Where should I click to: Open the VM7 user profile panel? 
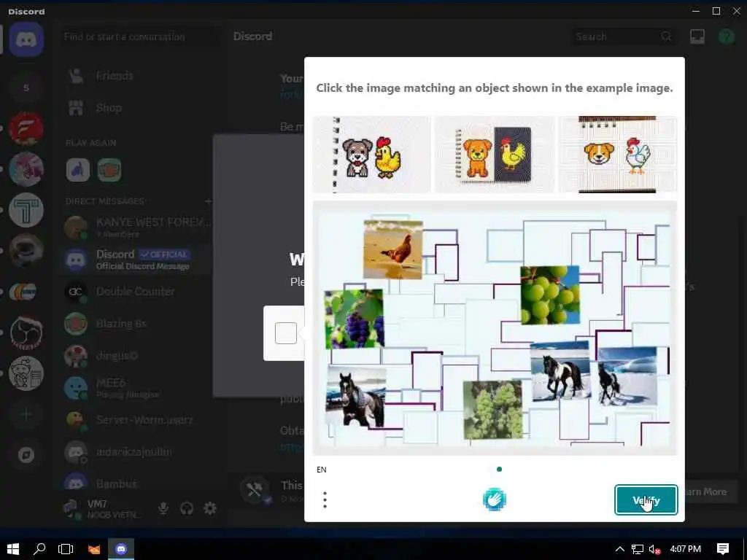coord(104,508)
